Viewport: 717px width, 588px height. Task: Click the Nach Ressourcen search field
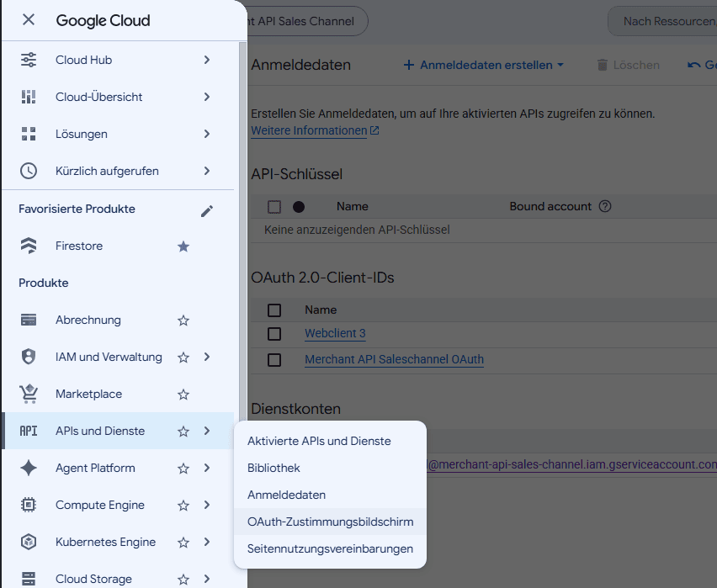click(663, 21)
